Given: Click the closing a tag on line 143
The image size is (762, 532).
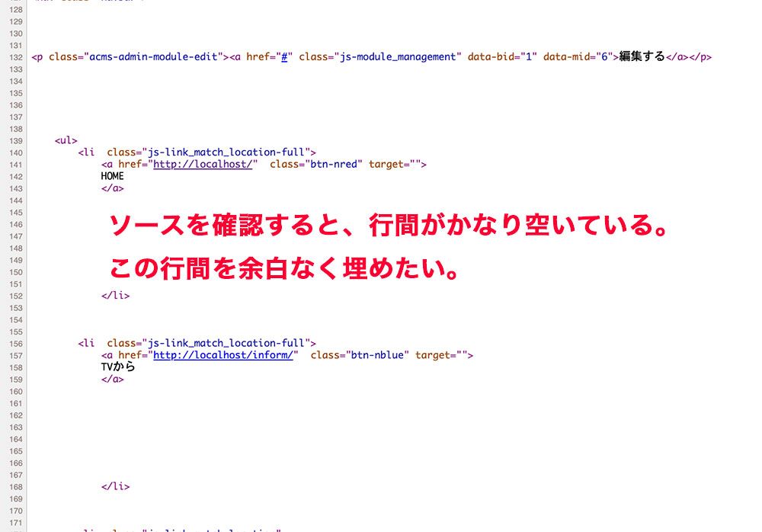Looking at the screenshot, I should click(112, 188).
